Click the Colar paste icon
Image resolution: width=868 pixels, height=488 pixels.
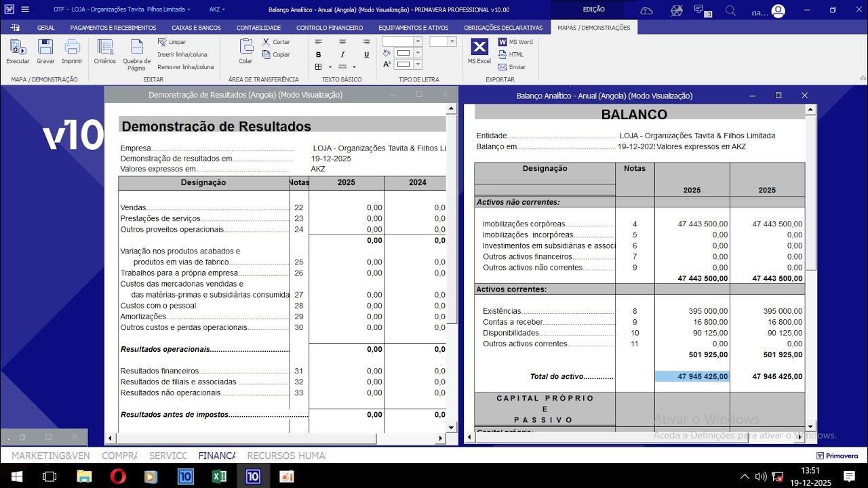tap(245, 47)
